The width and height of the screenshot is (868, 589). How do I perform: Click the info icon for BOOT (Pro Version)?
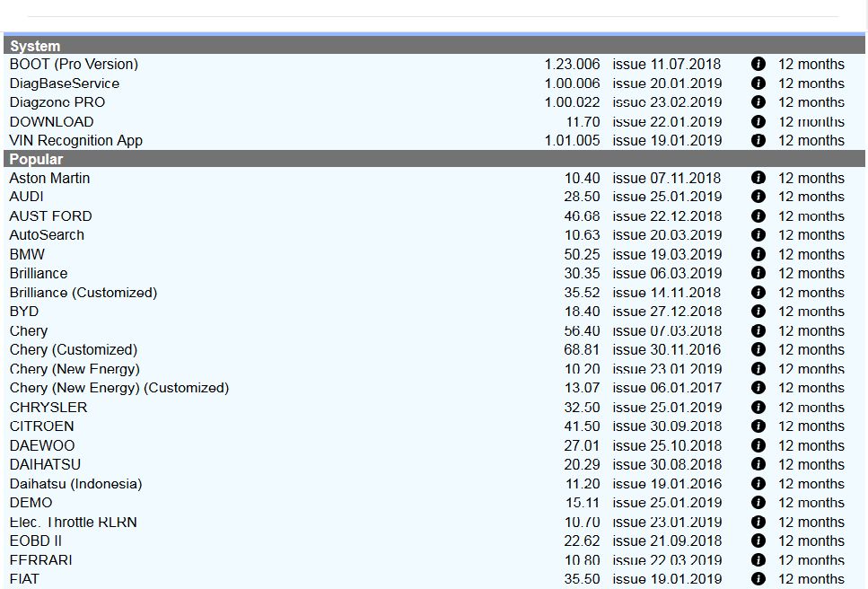coord(758,65)
